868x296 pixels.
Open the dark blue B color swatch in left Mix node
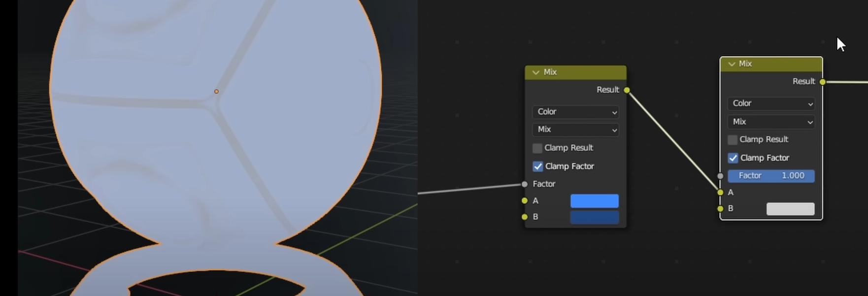click(x=595, y=217)
